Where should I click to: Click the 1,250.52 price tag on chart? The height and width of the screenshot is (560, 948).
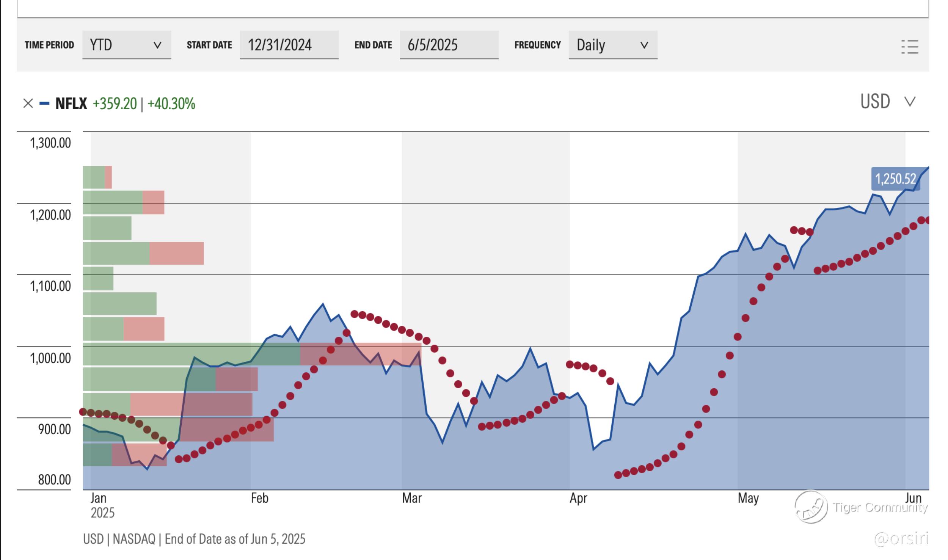pos(895,179)
